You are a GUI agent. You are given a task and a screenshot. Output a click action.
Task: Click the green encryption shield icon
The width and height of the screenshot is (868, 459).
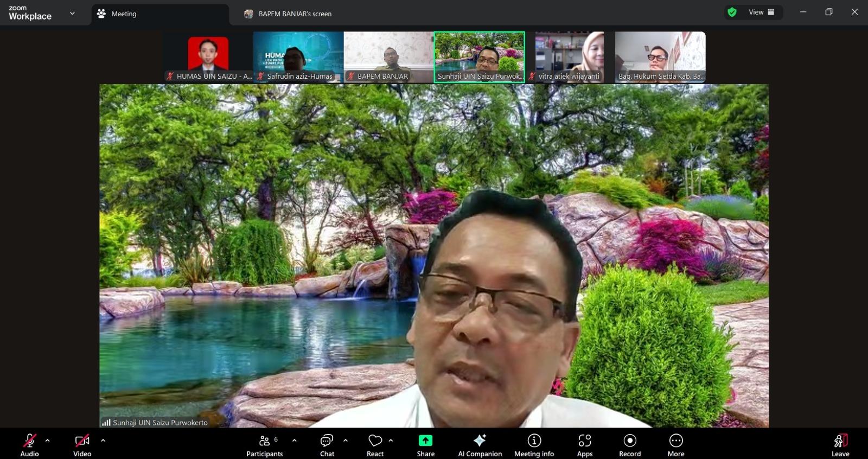[x=732, y=12]
